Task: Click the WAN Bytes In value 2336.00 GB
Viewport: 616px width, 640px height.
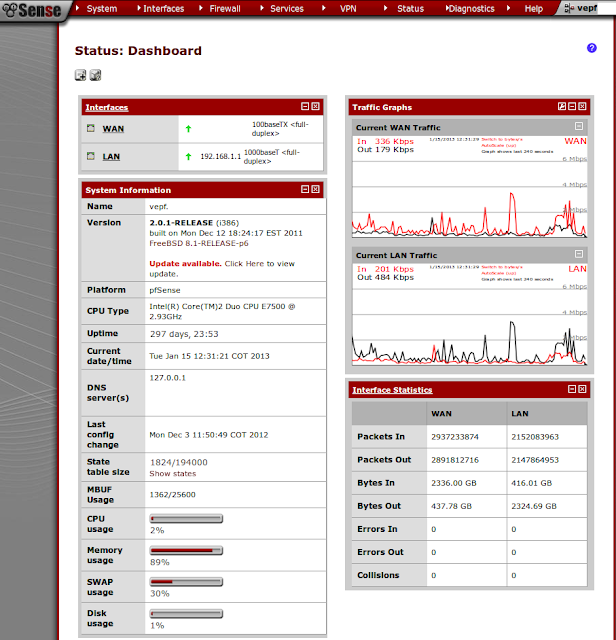Action: (454, 483)
